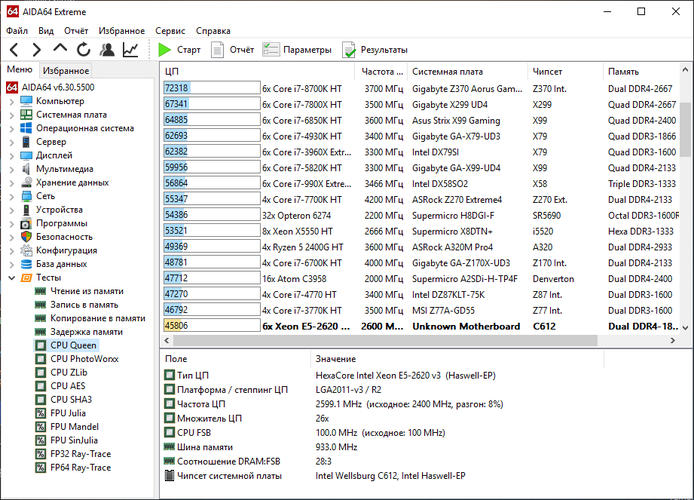Open Параметры toolbar button
The height and width of the screenshot is (500, 694).
click(x=297, y=50)
